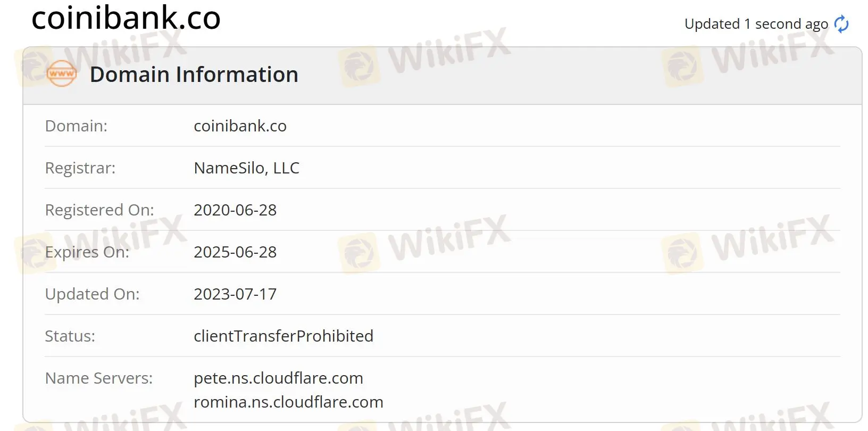The image size is (868, 431).
Task: Select the domain value coinibank.co in the table
Action: (240, 126)
